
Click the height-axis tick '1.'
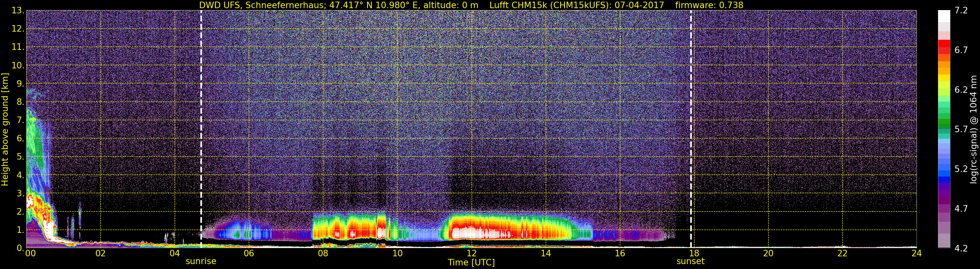pos(20,230)
